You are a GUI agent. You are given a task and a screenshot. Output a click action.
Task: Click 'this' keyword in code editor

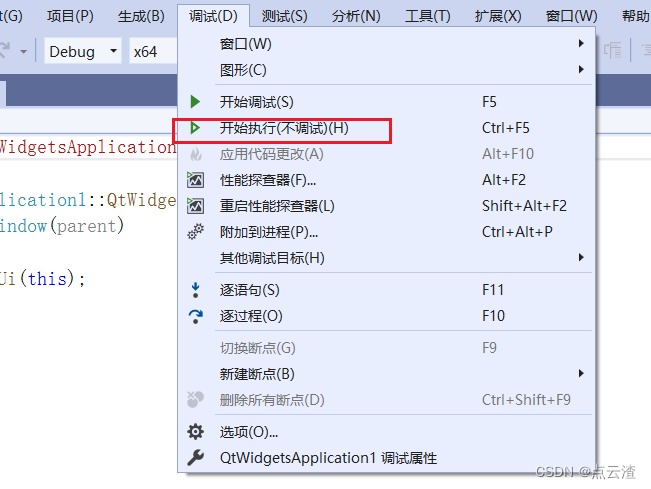[x=47, y=278]
